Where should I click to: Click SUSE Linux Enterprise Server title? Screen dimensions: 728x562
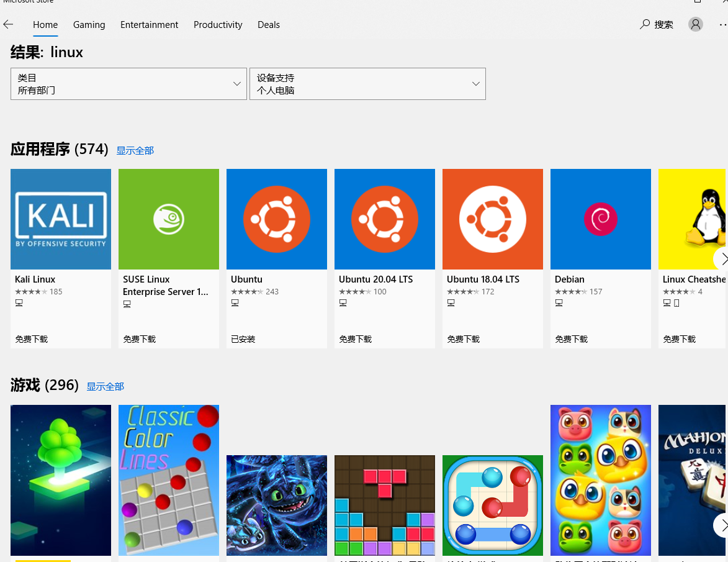(x=166, y=285)
